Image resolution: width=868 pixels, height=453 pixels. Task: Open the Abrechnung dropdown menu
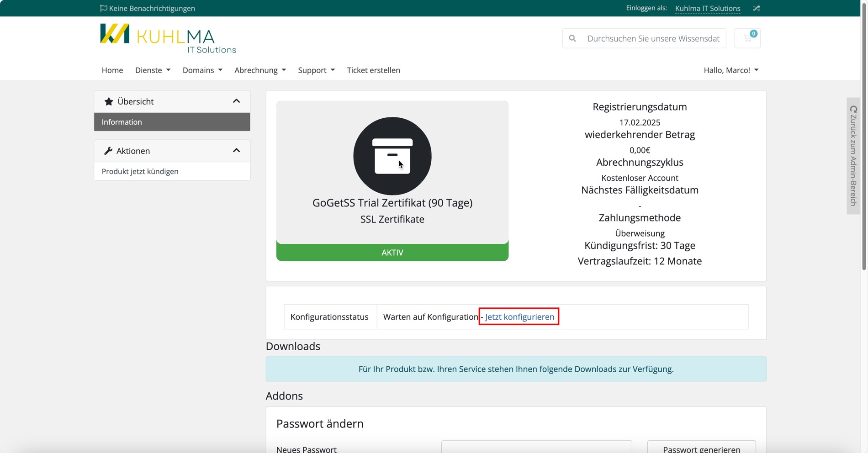[260, 70]
